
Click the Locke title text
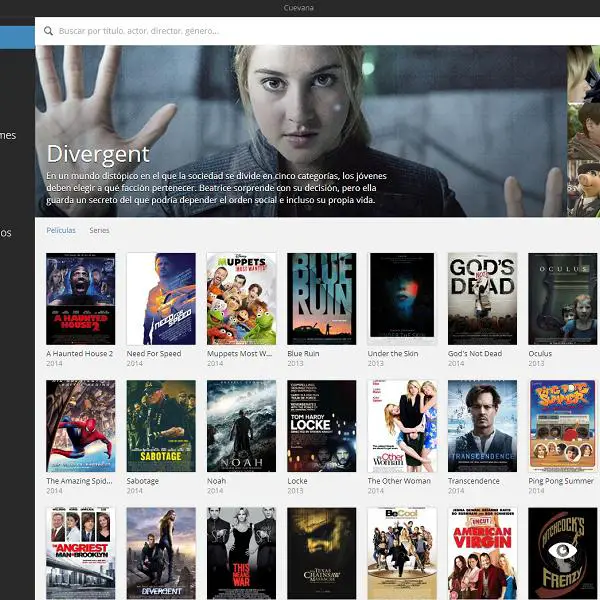(x=297, y=481)
